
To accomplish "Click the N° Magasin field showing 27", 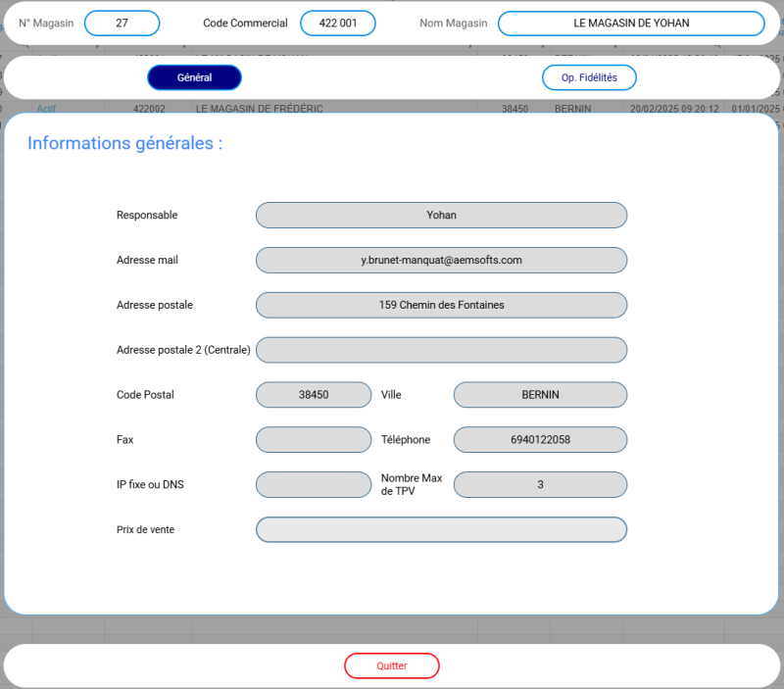I will [122, 24].
